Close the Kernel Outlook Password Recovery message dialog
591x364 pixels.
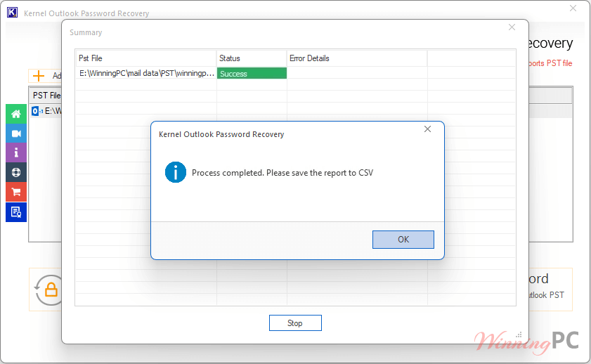(427, 129)
